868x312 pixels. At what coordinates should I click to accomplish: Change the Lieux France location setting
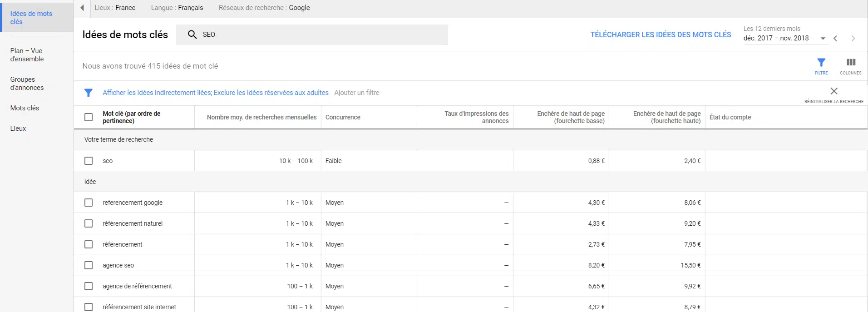(115, 8)
